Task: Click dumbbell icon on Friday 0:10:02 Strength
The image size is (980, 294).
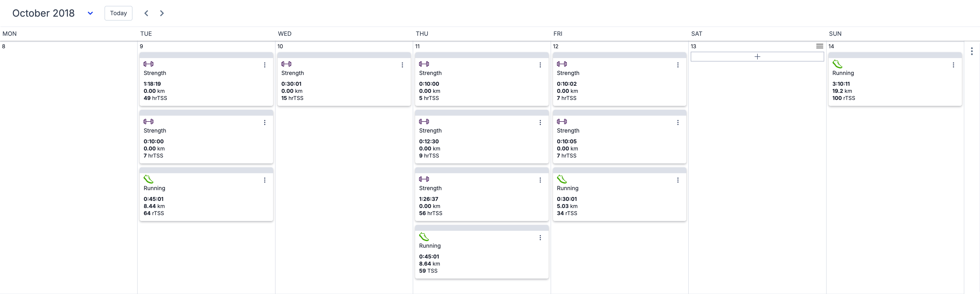Action: [x=561, y=64]
